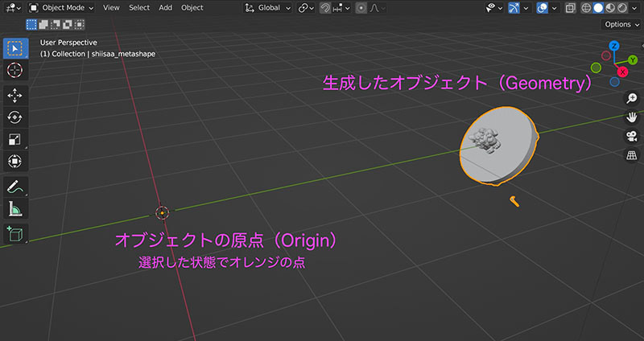
Task: Open the Object menu
Action: [192, 8]
